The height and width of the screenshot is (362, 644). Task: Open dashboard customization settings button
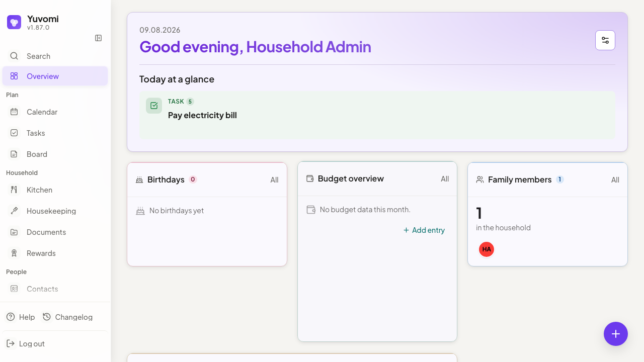605,40
